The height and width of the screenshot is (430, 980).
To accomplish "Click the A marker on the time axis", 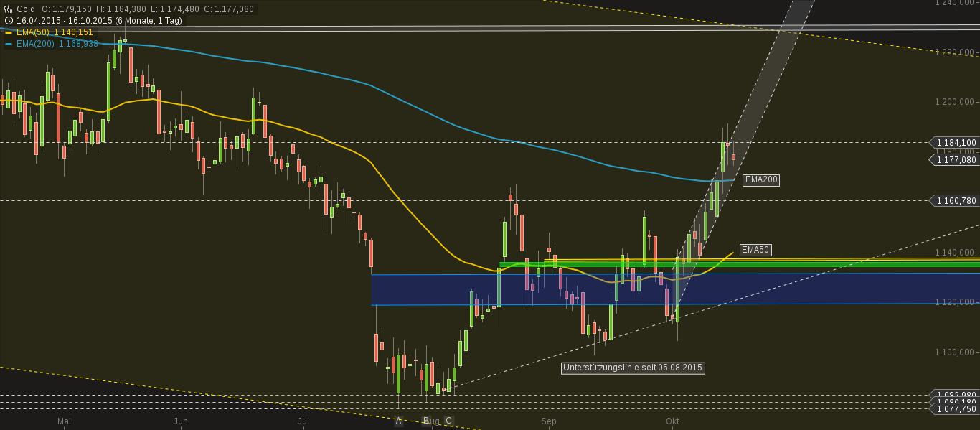I will [x=398, y=422].
